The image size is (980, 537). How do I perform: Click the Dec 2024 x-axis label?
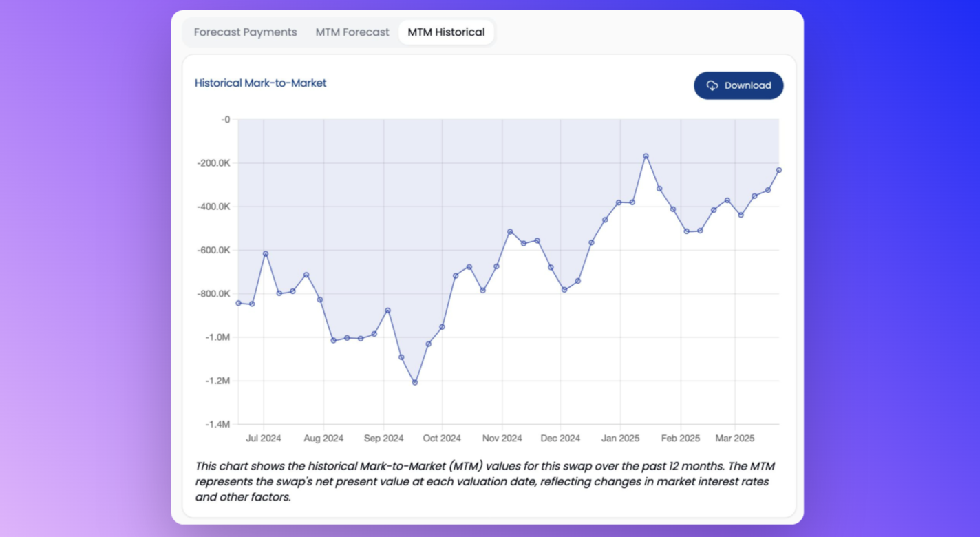tap(560, 439)
